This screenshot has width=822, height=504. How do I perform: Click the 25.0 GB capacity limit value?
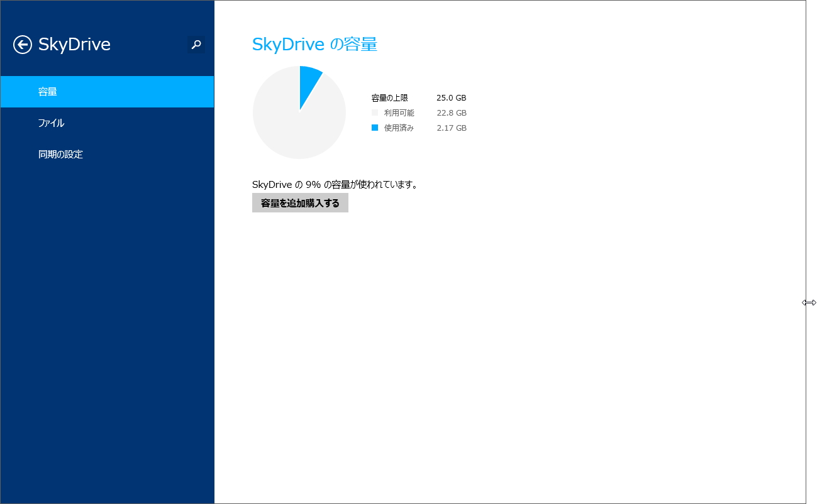tap(451, 97)
